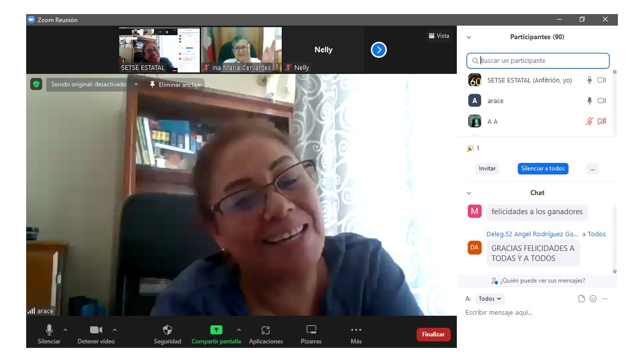The width and height of the screenshot is (644, 362).
Task: Click ¿Quién puede ver sus mensajes? link
Action: [x=538, y=281]
